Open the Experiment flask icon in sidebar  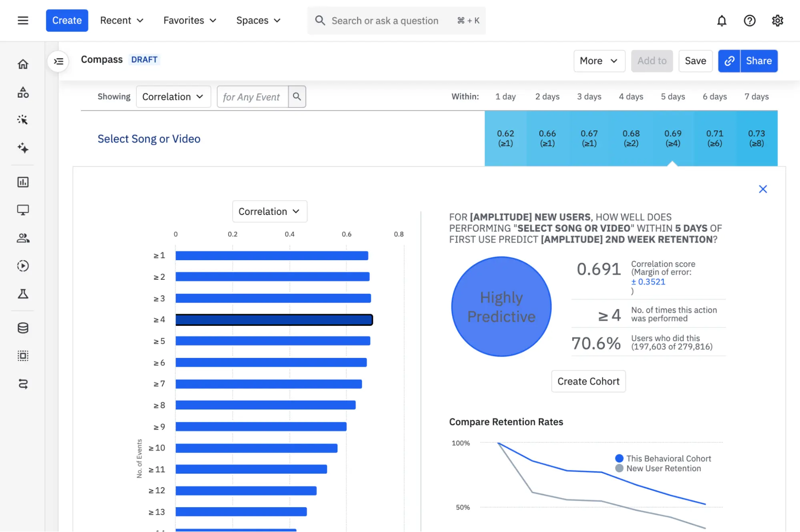(x=23, y=294)
